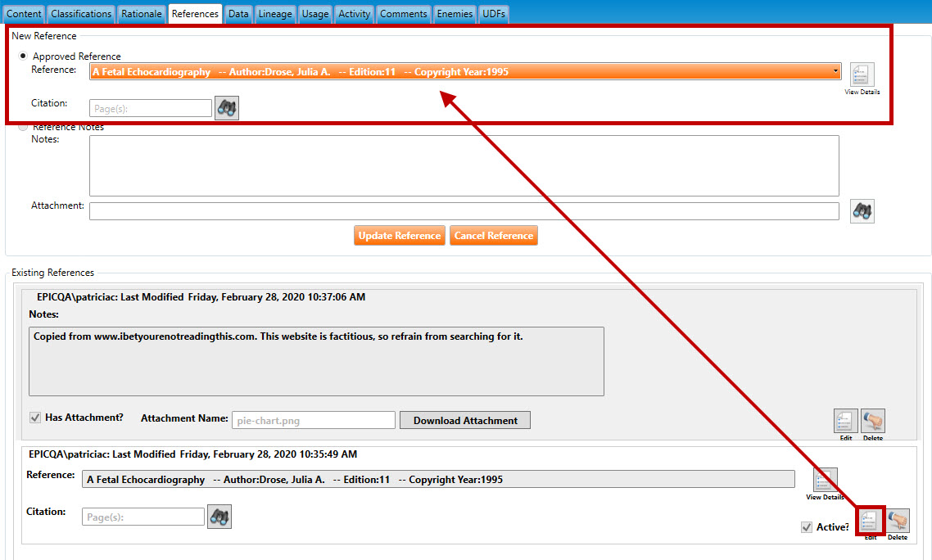Click Delete icon for the pie-chart.png notes reference

pyautogui.click(x=873, y=421)
